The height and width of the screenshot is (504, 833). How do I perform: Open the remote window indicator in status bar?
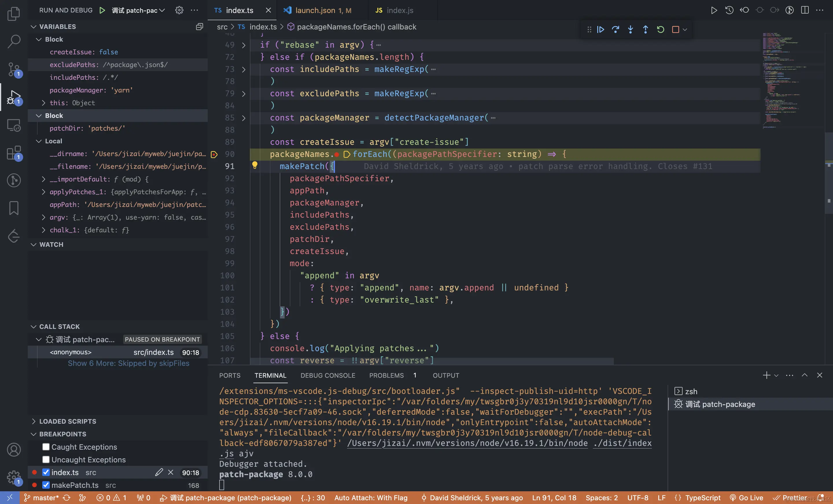point(10,498)
